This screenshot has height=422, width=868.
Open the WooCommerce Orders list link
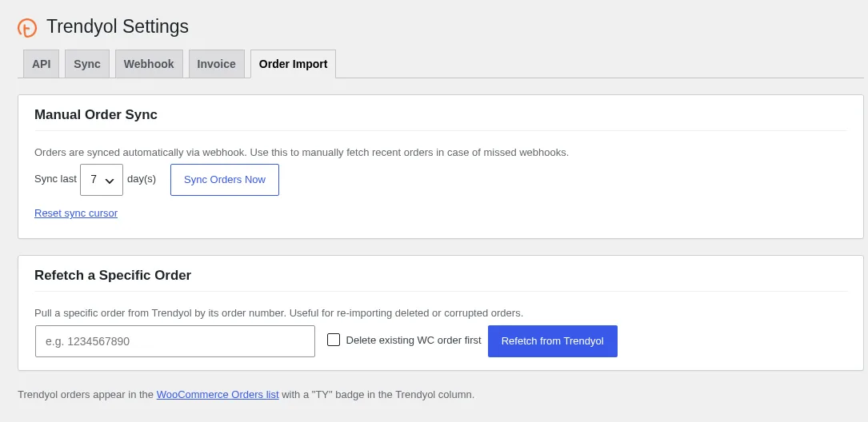point(218,395)
